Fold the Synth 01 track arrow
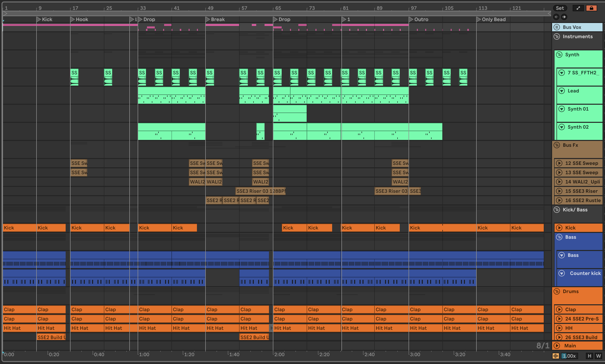 click(562, 109)
